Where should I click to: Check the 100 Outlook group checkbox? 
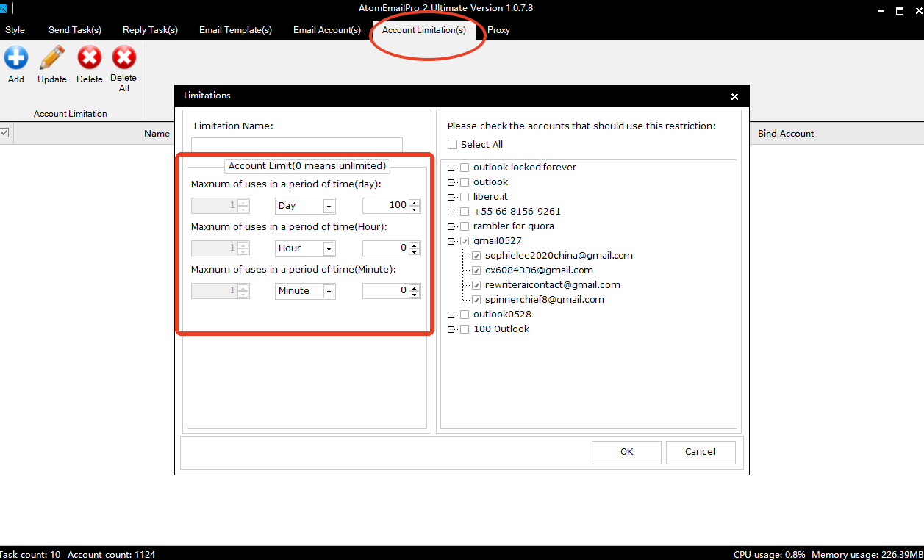click(465, 329)
